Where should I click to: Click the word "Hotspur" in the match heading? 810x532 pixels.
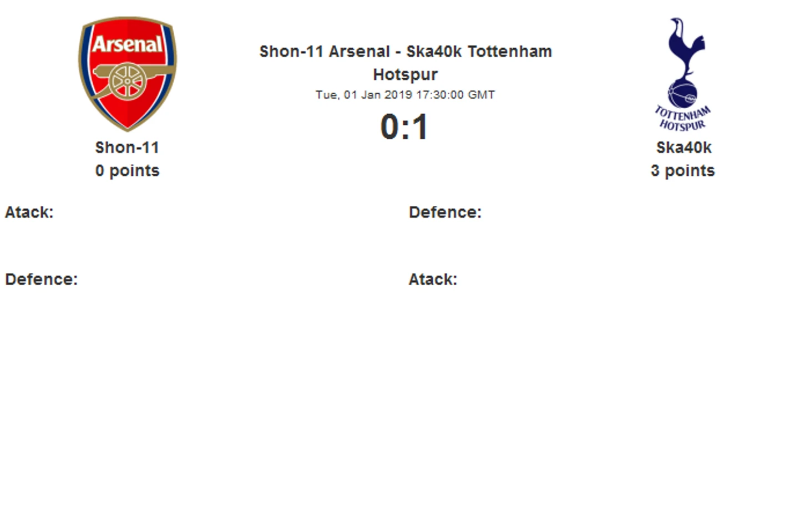405,74
